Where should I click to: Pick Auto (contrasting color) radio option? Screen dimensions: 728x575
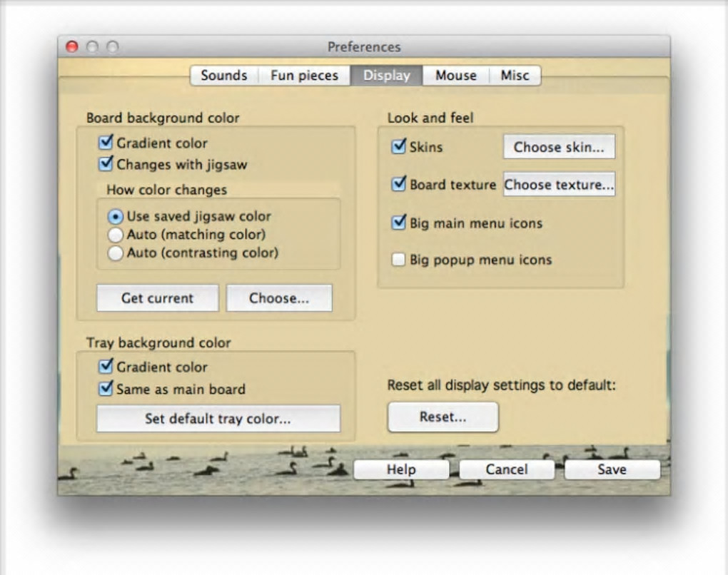[116, 253]
